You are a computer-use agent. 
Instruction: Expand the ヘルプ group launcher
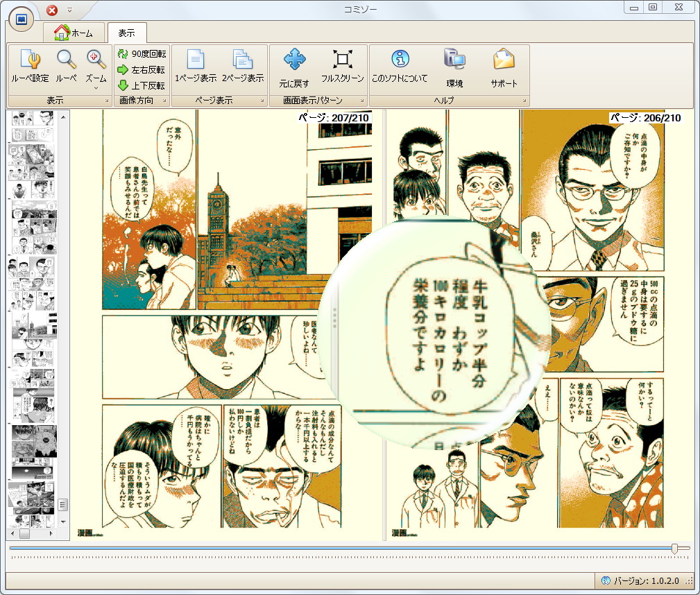pos(524,101)
